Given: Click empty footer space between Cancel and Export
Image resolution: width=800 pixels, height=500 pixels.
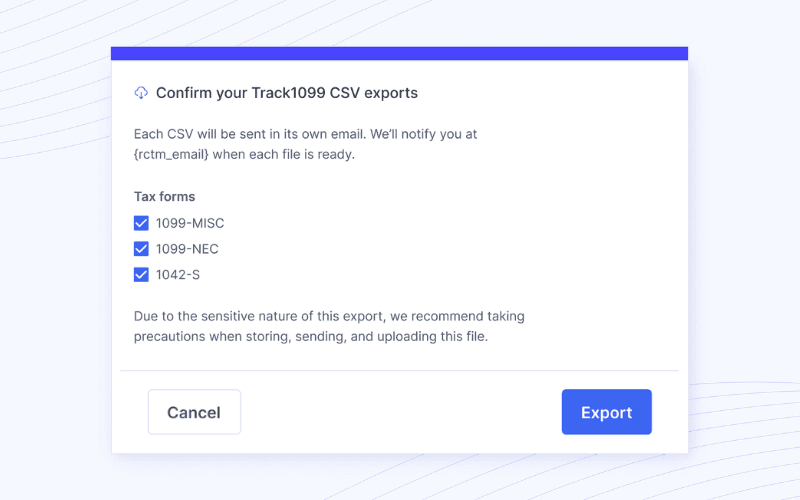Looking at the screenshot, I should point(400,412).
